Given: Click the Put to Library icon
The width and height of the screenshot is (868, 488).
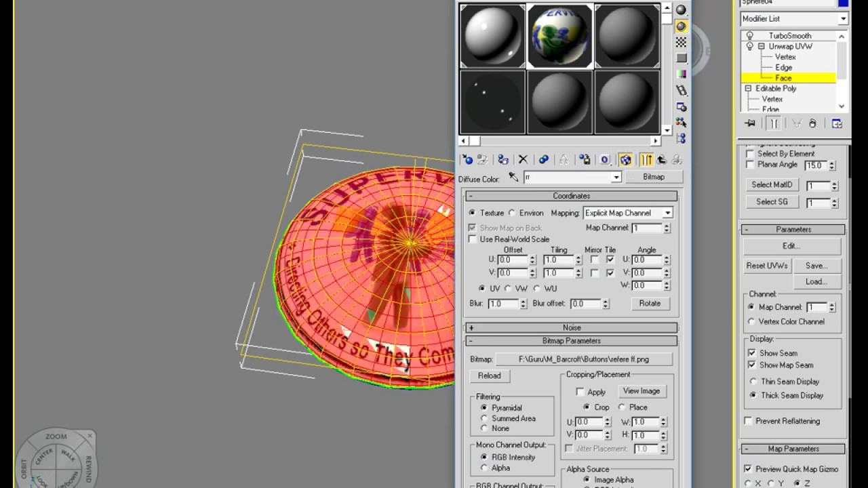Looking at the screenshot, I should [x=584, y=160].
